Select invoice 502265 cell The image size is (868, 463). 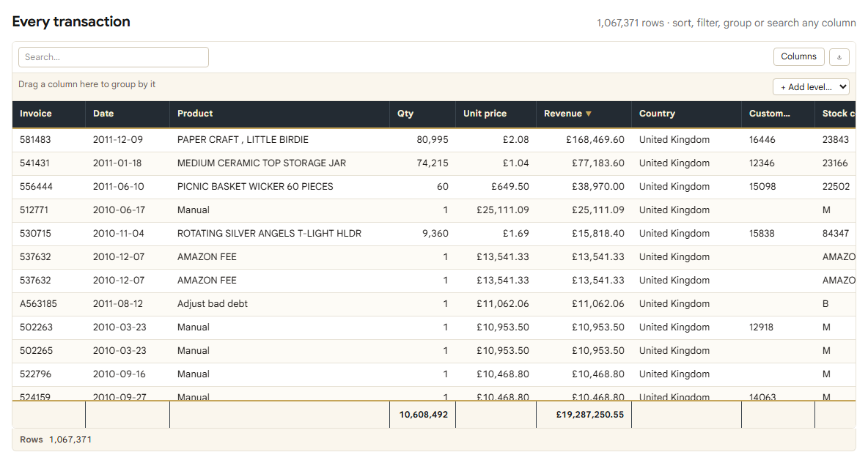coord(48,351)
